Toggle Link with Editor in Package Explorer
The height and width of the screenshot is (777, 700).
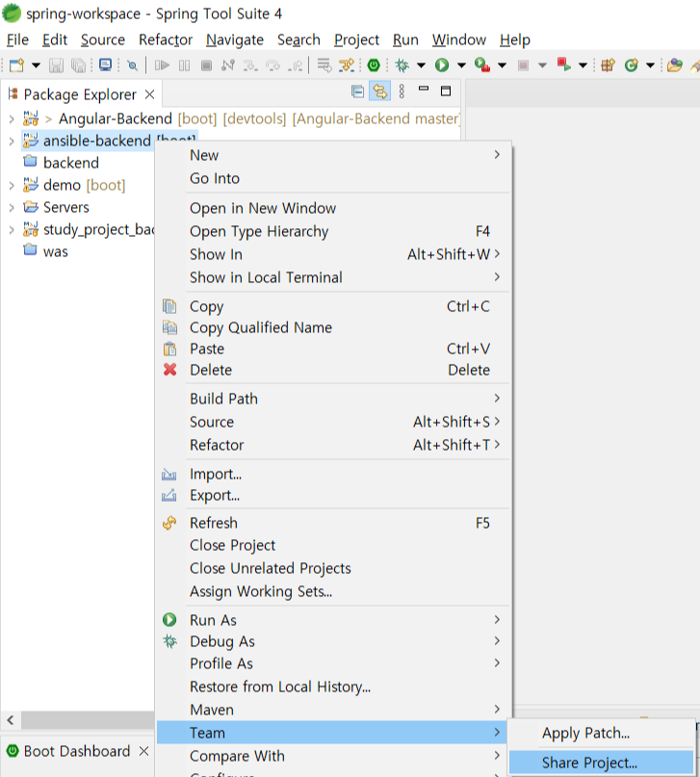[380, 91]
